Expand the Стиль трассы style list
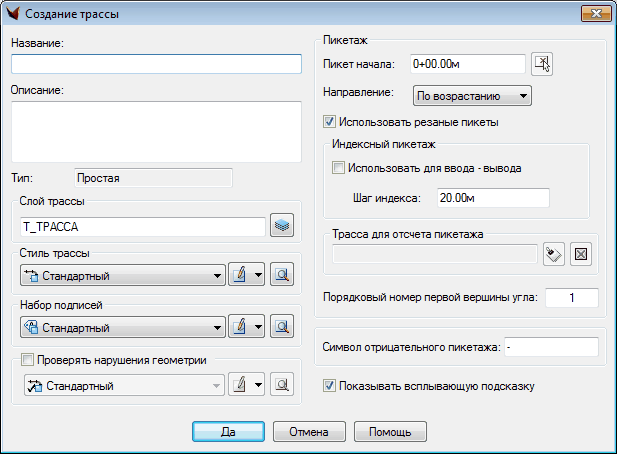This screenshot has width=617, height=454. (x=218, y=276)
